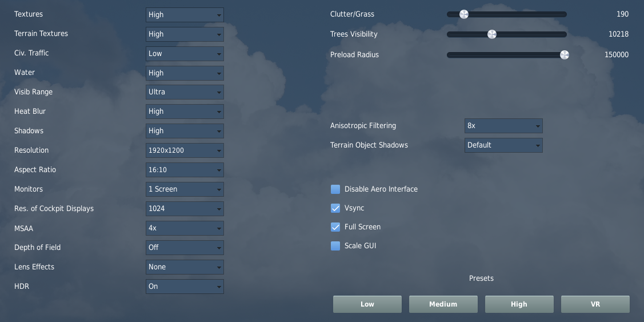
Task: Apply the VR preset
Action: tap(595, 304)
